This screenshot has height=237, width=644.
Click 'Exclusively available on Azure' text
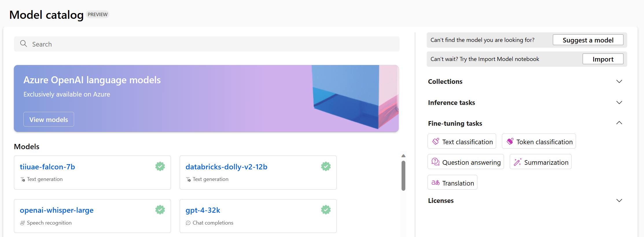click(x=67, y=94)
